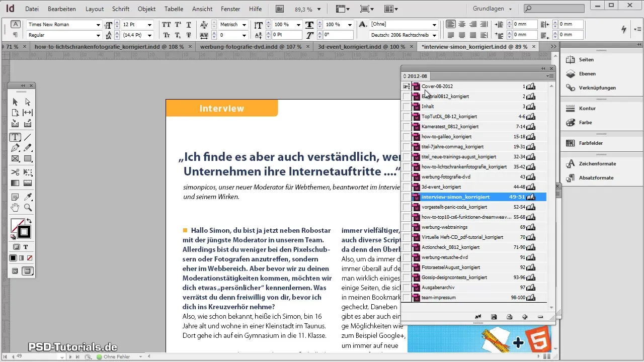Select the Page tool
Image resolution: width=644 pixels, height=362 pixels.
click(15, 113)
